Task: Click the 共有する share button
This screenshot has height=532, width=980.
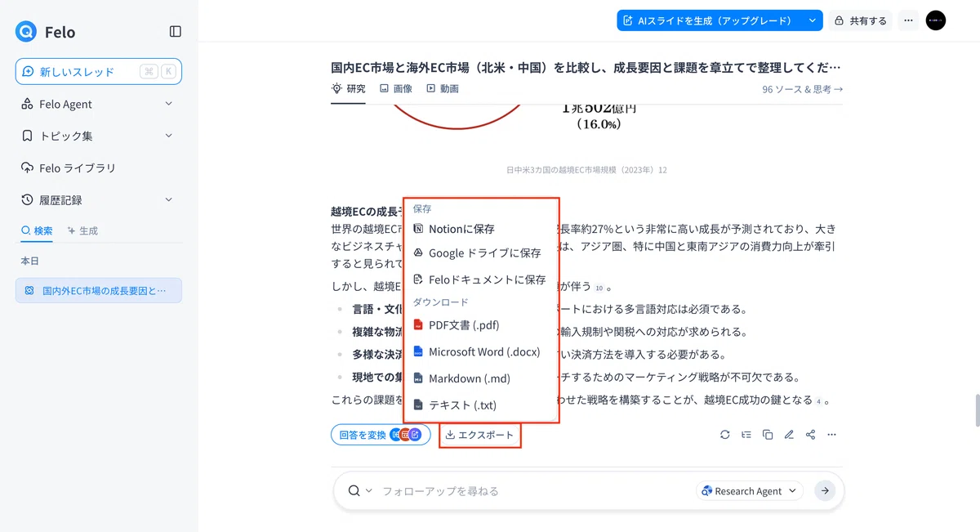Action: [860, 20]
